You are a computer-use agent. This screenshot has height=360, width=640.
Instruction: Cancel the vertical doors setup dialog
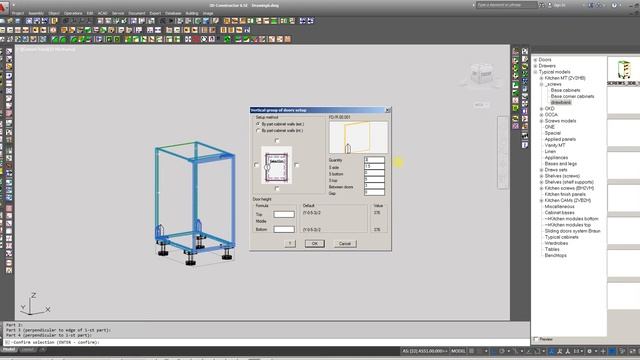pyautogui.click(x=345, y=244)
